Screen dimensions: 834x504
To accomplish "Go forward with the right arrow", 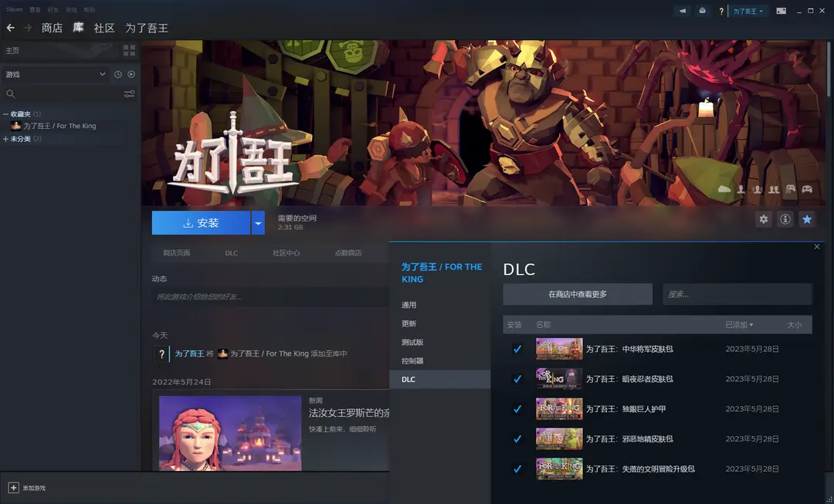I will 28,28.
